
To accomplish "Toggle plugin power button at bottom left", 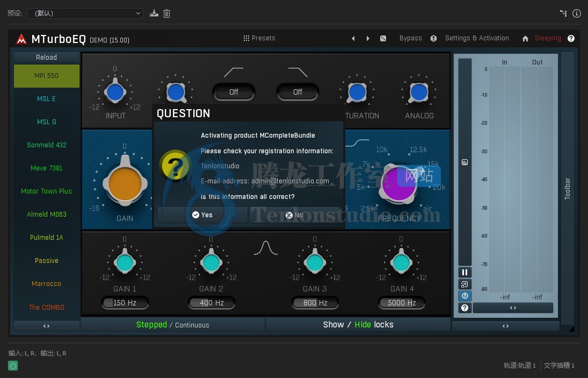I will (x=13, y=365).
